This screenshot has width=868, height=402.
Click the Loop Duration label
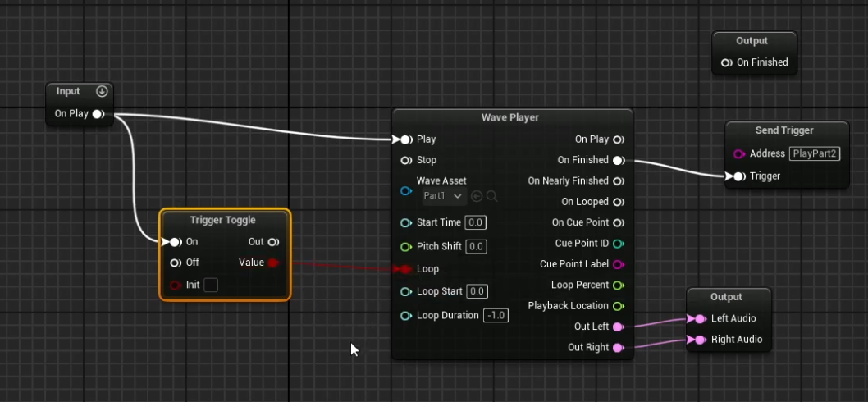(x=447, y=316)
